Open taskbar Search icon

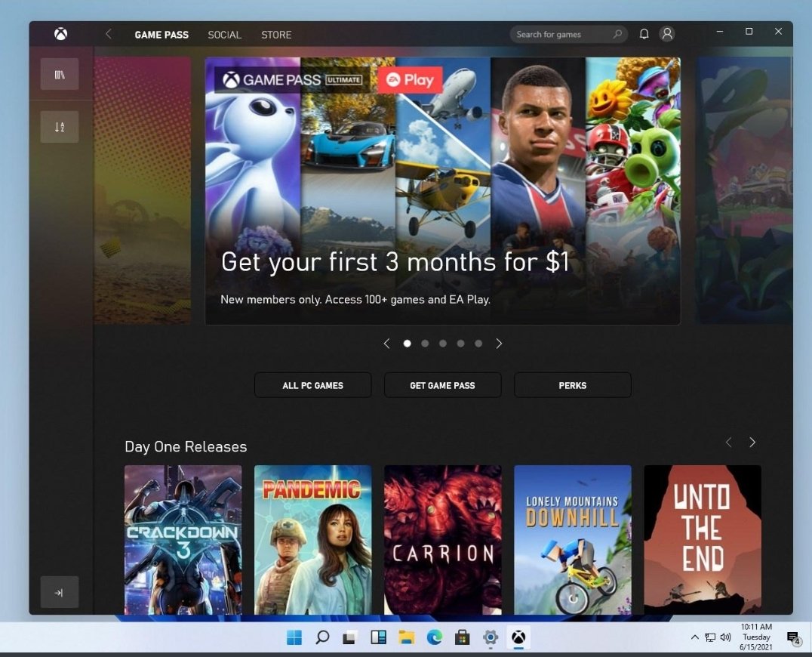click(322, 637)
